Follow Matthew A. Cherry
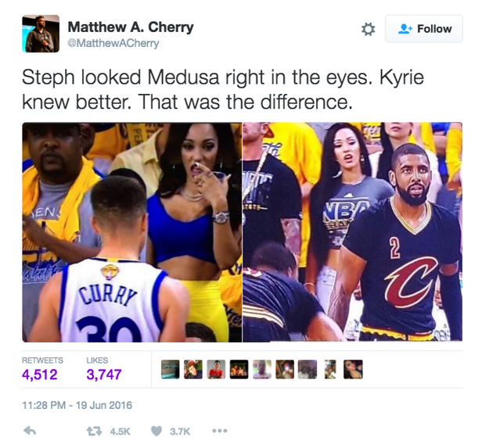 click(x=424, y=29)
